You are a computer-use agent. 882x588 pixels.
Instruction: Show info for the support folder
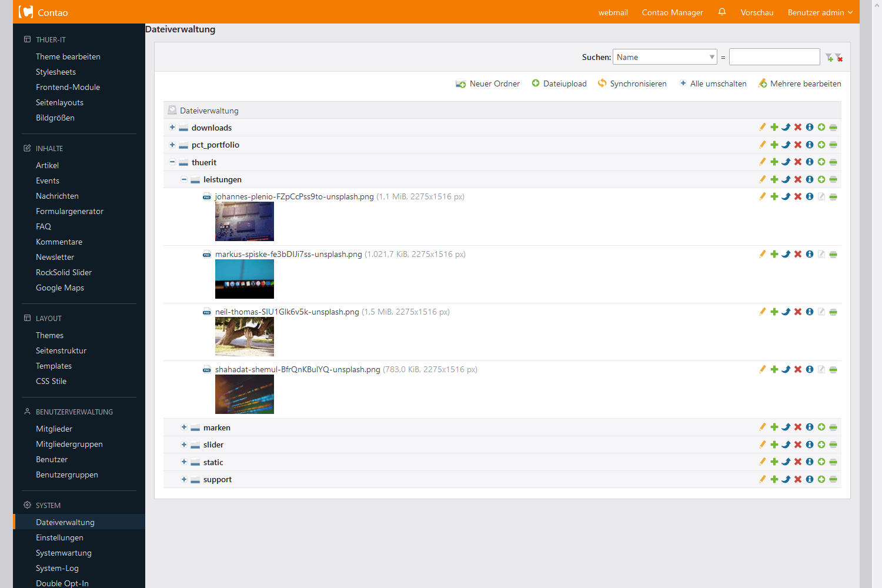(x=810, y=479)
